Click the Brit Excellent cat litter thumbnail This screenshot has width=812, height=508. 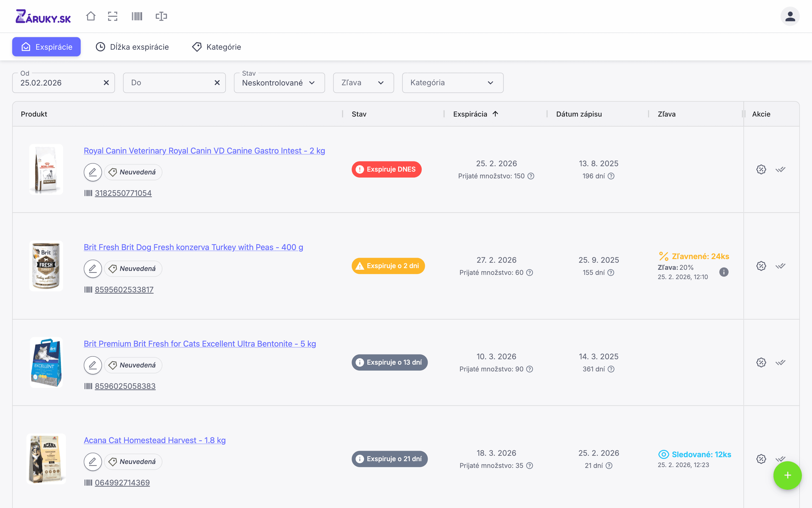46,362
